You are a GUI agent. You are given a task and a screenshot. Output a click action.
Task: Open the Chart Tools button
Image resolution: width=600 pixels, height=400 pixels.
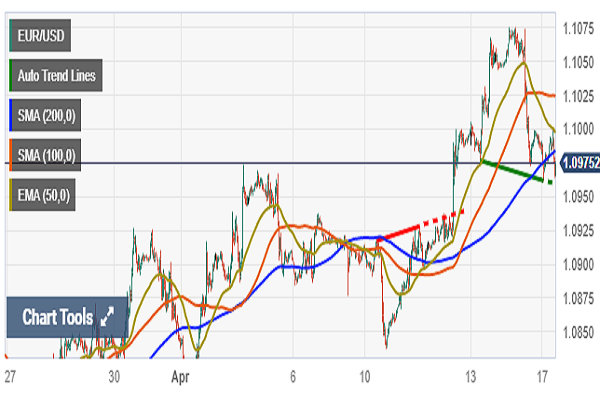click(x=67, y=318)
